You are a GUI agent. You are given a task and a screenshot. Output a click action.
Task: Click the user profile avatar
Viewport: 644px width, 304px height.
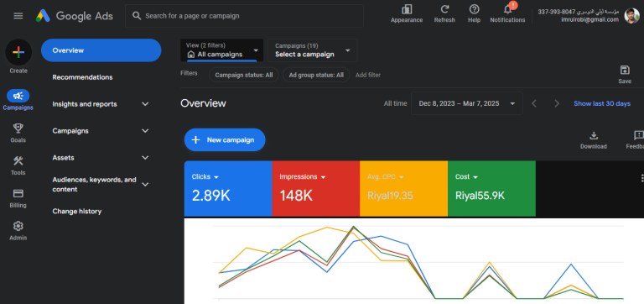tap(631, 16)
